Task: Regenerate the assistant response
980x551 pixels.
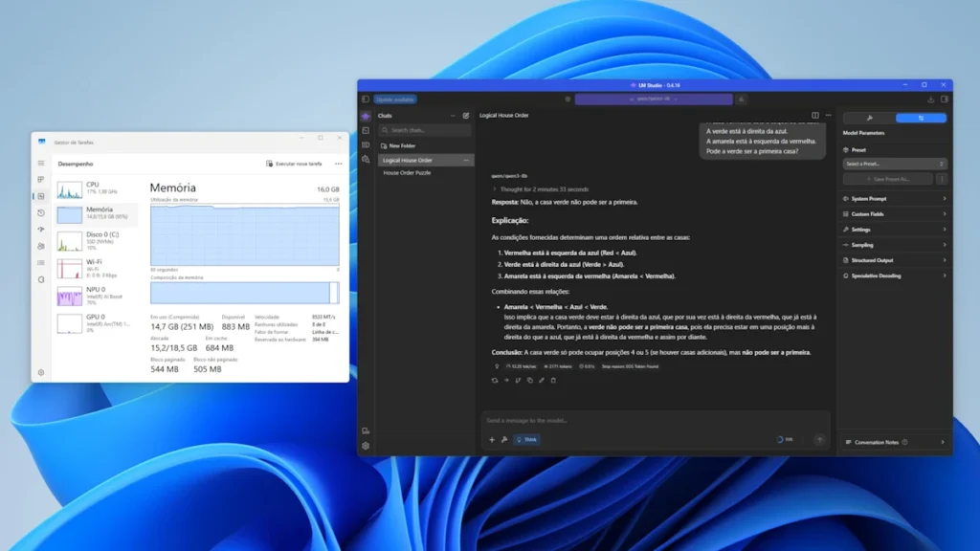Action: (x=495, y=381)
